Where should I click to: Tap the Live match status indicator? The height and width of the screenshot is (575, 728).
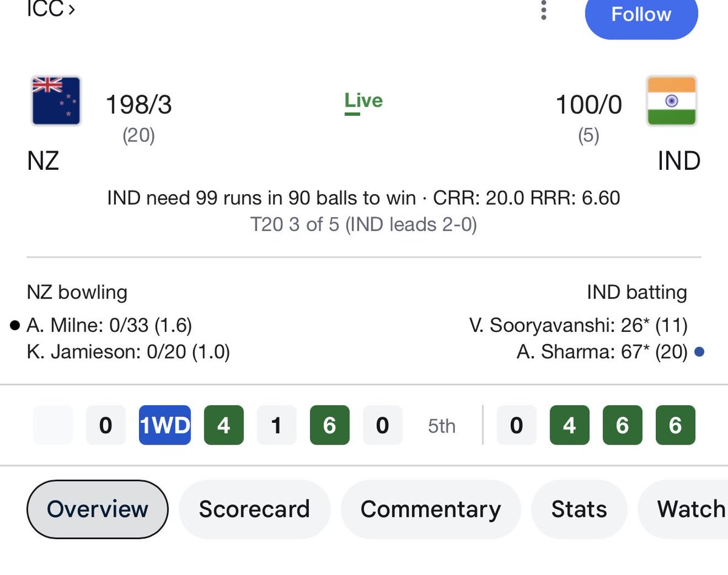coord(363,101)
